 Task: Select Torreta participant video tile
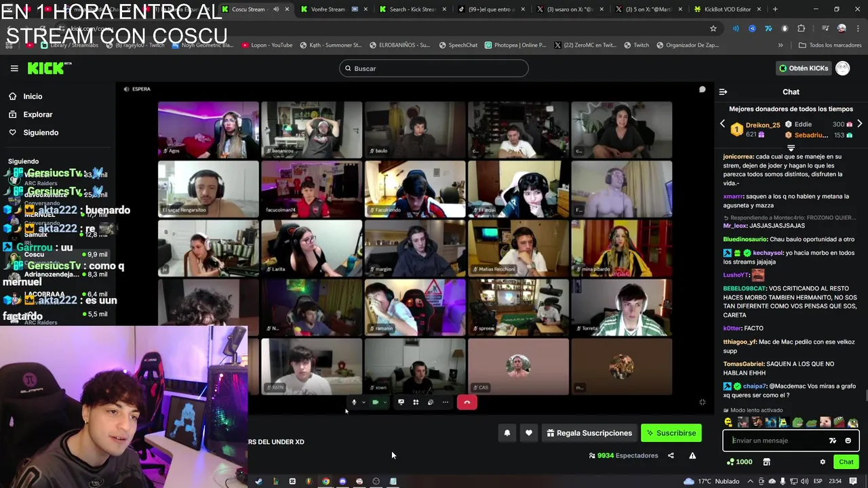622,308
